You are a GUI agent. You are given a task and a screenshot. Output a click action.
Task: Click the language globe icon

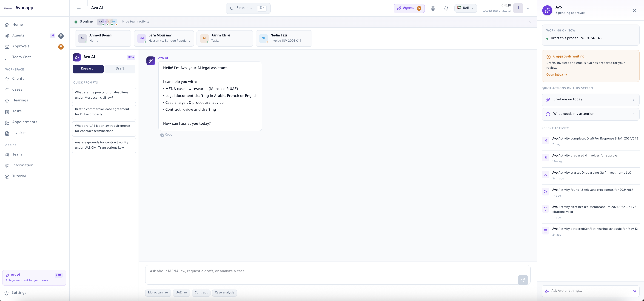433,8
